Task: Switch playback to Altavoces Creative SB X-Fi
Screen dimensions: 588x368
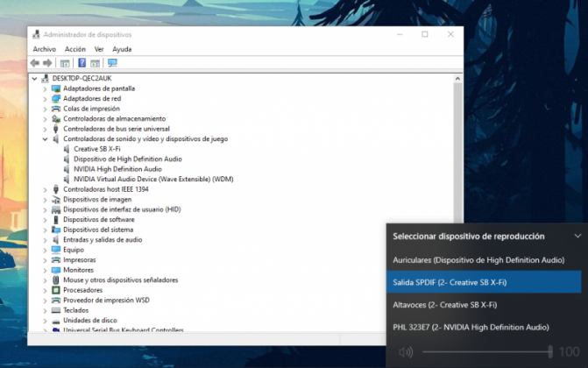Action: [x=444, y=304]
